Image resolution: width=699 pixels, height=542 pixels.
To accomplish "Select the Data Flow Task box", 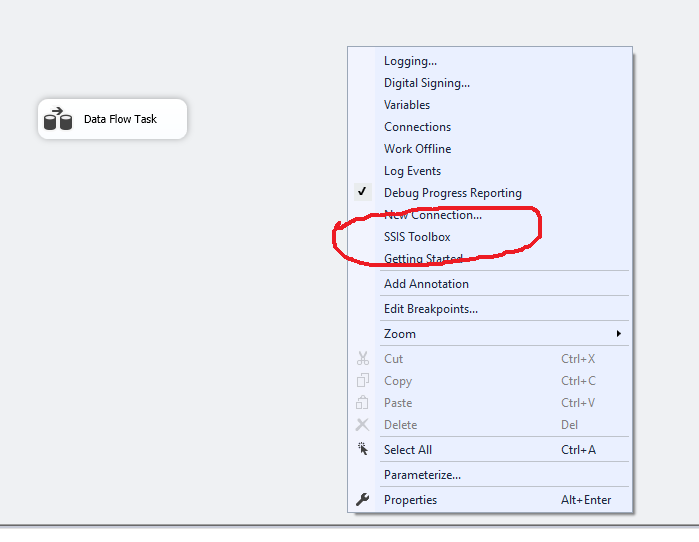I will tap(112, 119).
